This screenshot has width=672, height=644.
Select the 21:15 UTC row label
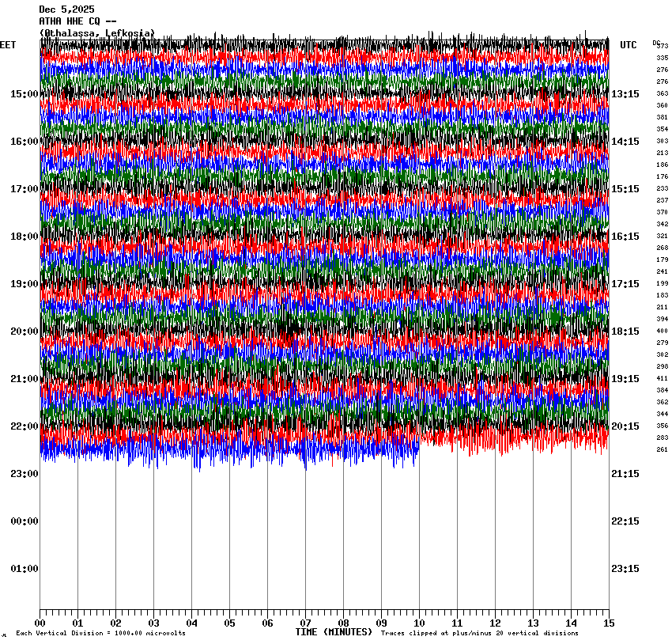(x=625, y=474)
